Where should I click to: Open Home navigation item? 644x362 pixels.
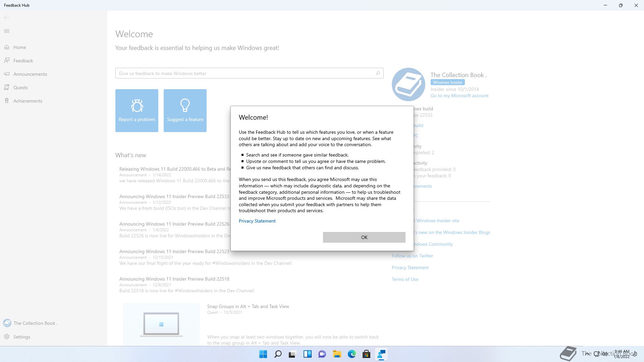[x=54, y=47]
